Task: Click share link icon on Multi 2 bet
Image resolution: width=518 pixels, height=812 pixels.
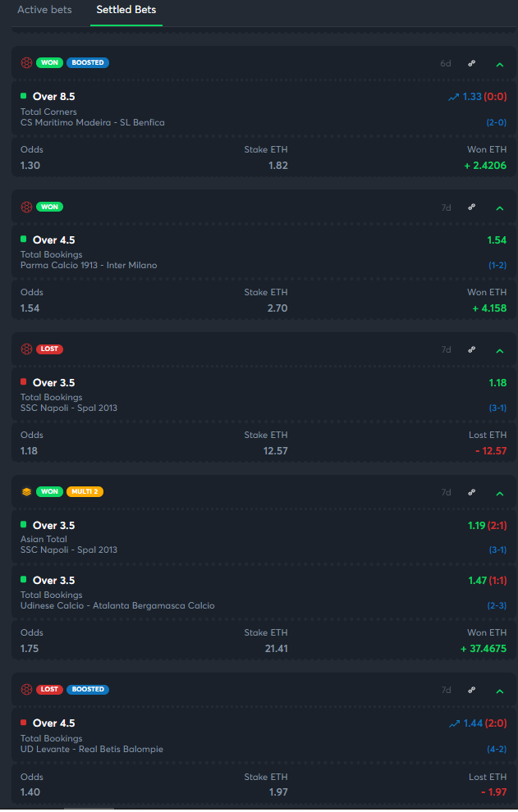Action: click(x=472, y=492)
